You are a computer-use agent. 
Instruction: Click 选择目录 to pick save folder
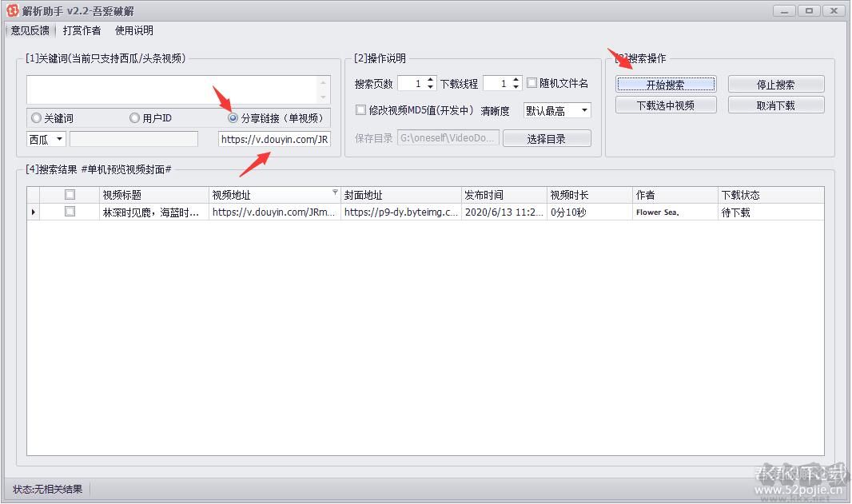[547, 137]
